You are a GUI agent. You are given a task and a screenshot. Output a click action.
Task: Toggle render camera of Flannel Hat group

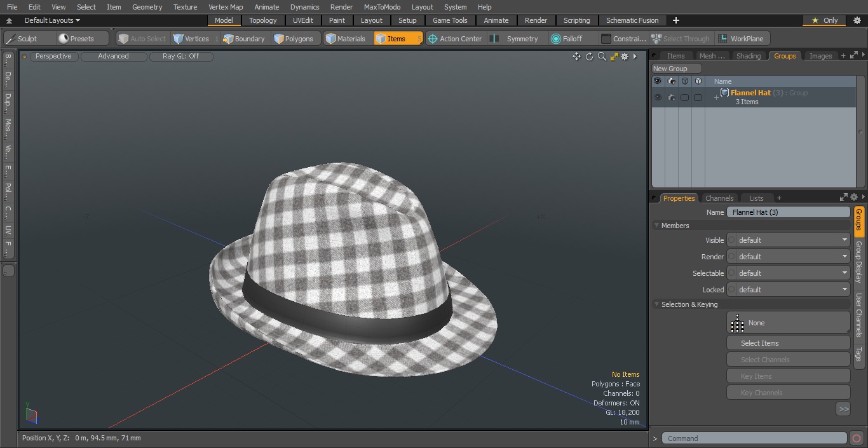pyautogui.click(x=671, y=97)
